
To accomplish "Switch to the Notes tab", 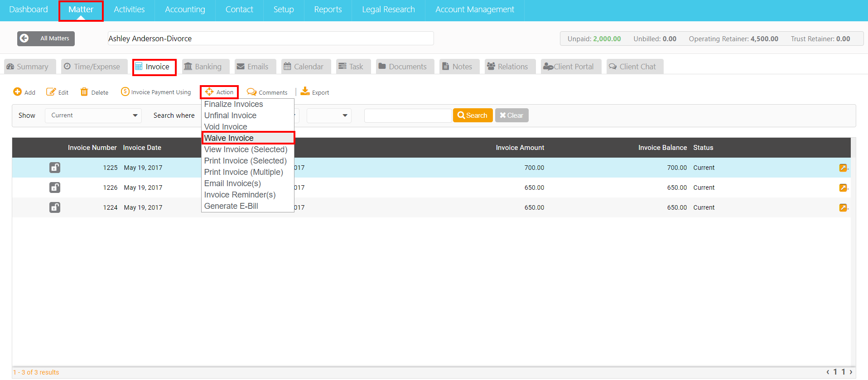I will pyautogui.click(x=459, y=67).
